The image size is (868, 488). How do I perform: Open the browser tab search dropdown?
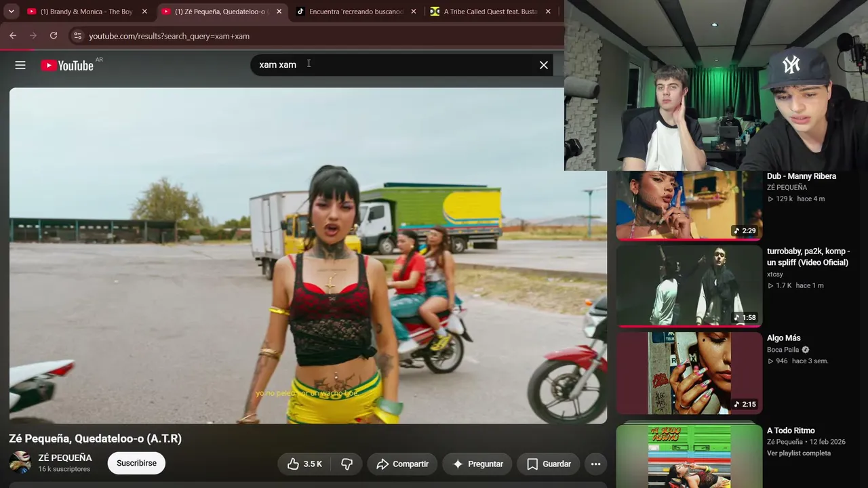coord(12,12)
